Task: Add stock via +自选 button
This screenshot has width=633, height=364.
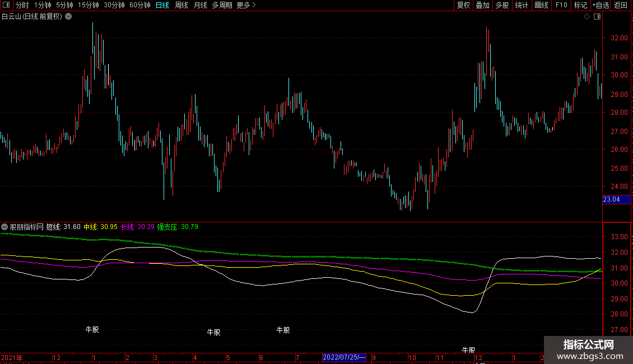Action: pos(601,5)
